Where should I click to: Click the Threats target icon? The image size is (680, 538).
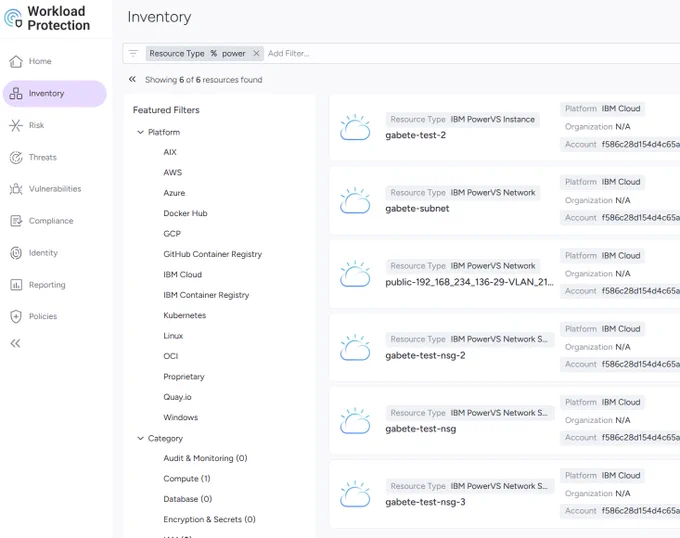[x=16, y=157]
